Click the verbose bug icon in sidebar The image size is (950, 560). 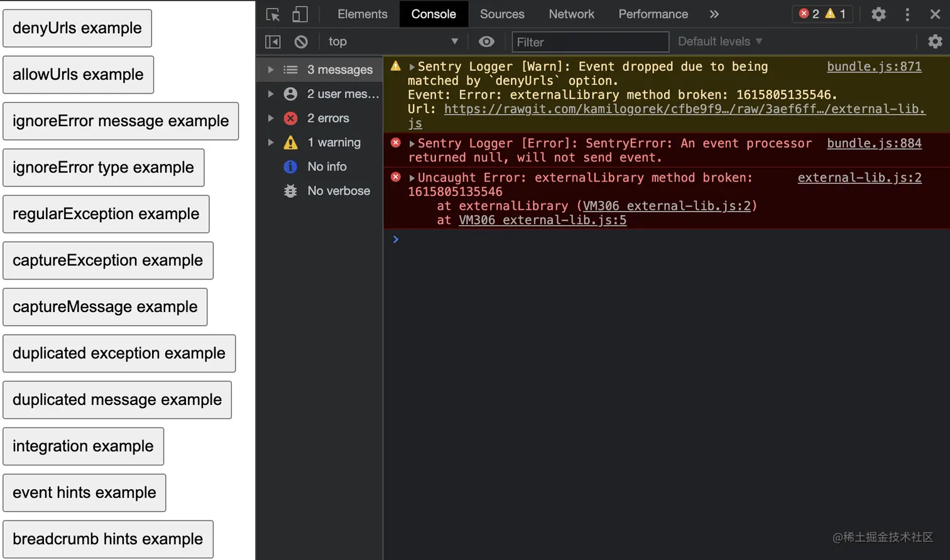point(290,191)
